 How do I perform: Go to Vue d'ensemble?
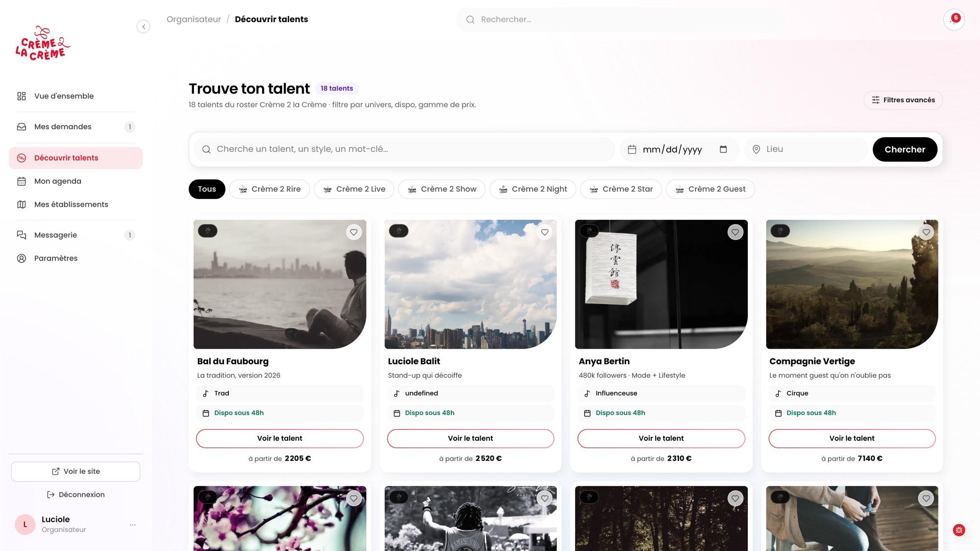75,96
